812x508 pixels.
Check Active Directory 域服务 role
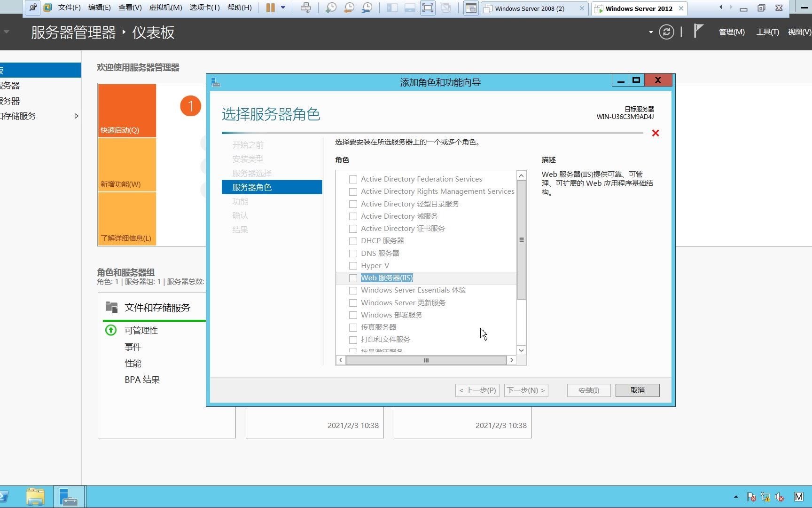coord(353,216)
